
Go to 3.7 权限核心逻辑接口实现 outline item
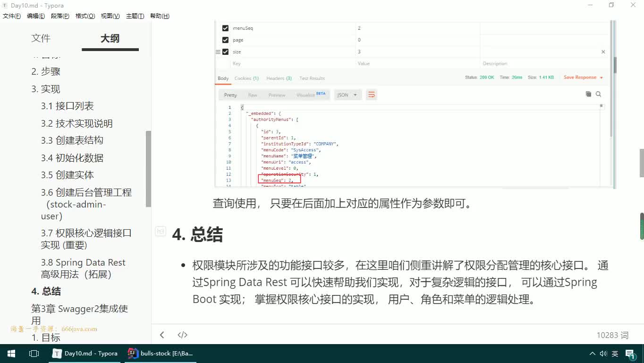point(86,239)
